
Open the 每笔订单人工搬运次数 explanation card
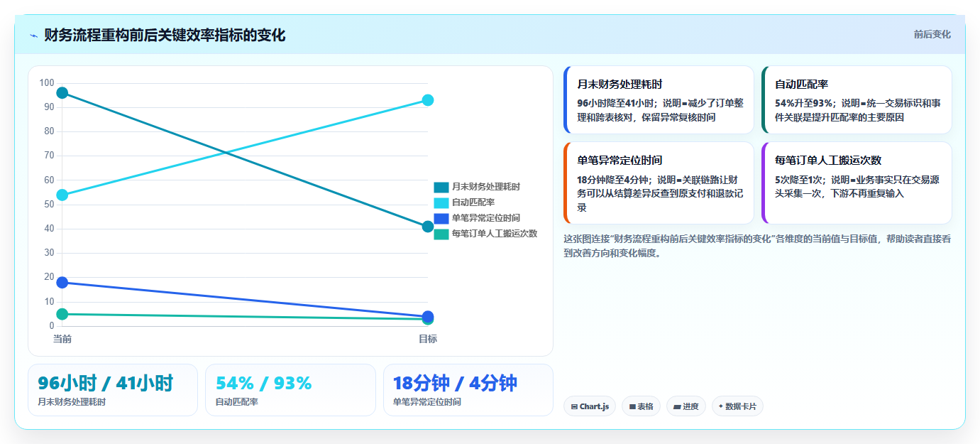point(857,183)
